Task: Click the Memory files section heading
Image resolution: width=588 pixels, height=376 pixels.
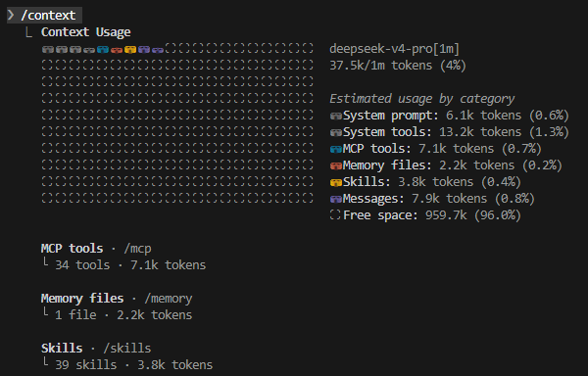Action: point(82,299)
